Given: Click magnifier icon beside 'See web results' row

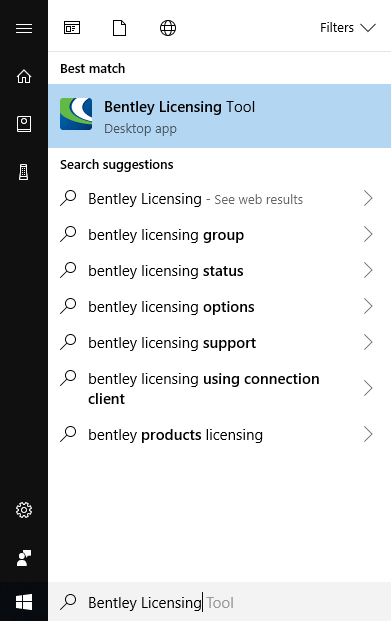Looking at the screenshot, I should (68, 198).
